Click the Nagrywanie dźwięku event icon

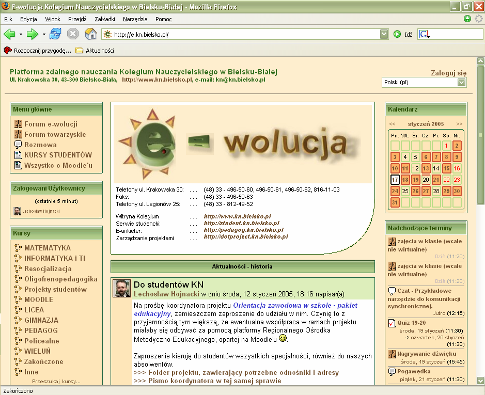pyautogui.click(x=392, y=354)
